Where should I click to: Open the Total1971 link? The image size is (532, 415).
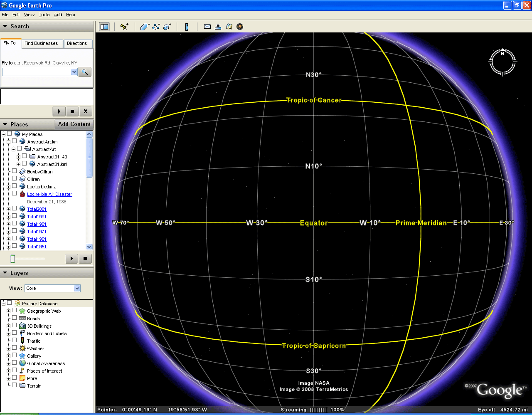37,232
